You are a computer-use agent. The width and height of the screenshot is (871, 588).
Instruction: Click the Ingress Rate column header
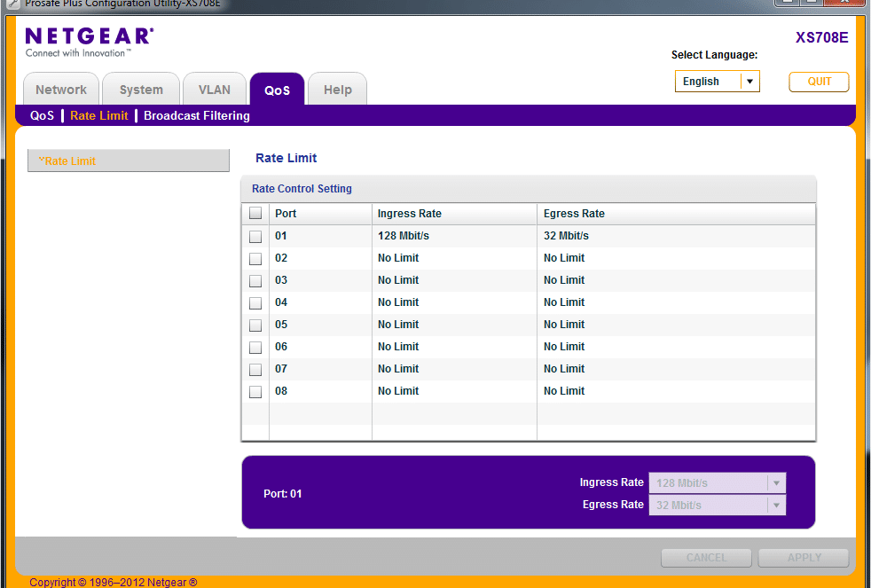[454, 214]
